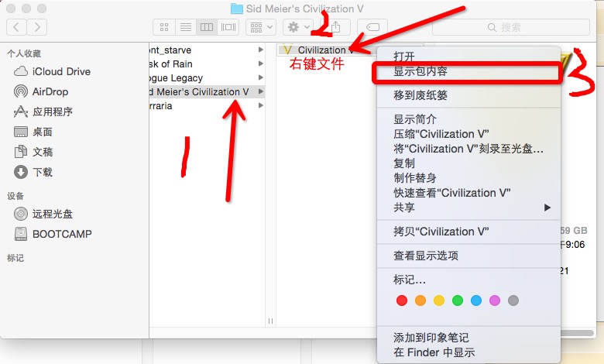Viewport: 604px width, 364px height.
Task: Focus the Finder search field
Action: point(511,27)
